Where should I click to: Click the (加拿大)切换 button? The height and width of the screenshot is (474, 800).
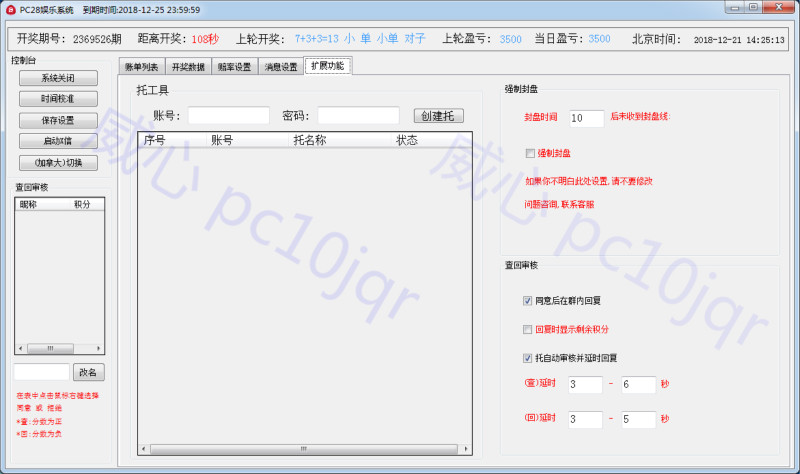coord(58,163)
